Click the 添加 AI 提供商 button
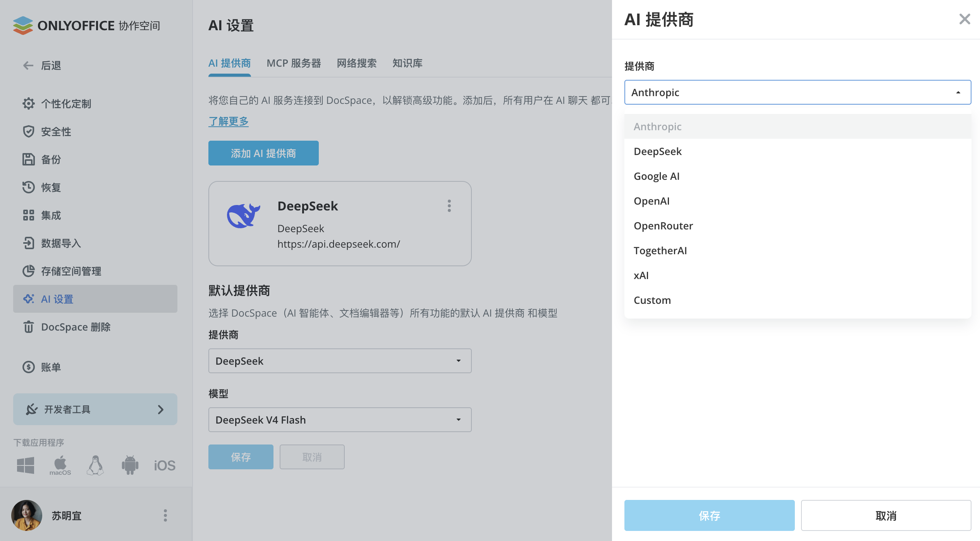The width and height of the screenshot is (980, 541). coord(263,153)
